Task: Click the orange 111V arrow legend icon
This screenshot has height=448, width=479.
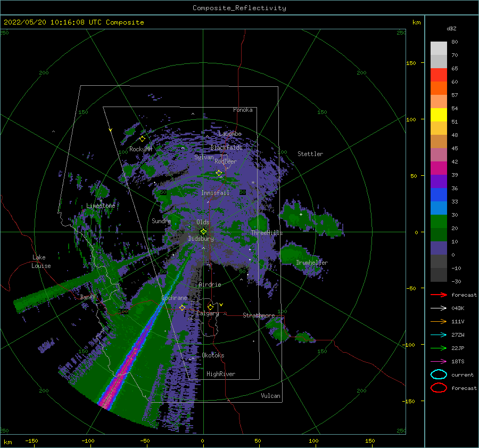Action: click(x=439, y=321)
